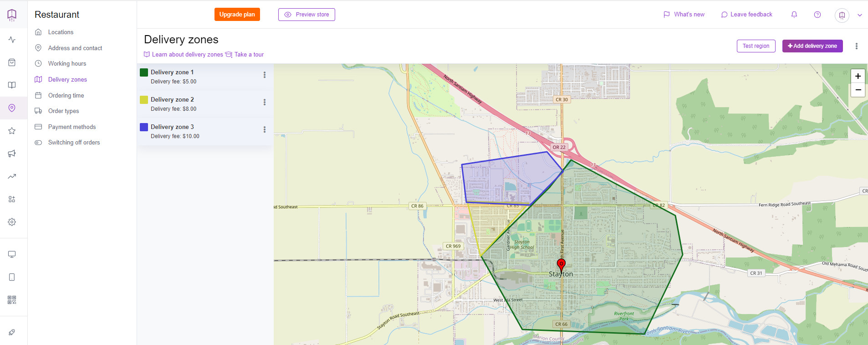Viewport: 868px width, 345px height.
Task: Expand the account dropdown chevron
Action: (860, 15)
